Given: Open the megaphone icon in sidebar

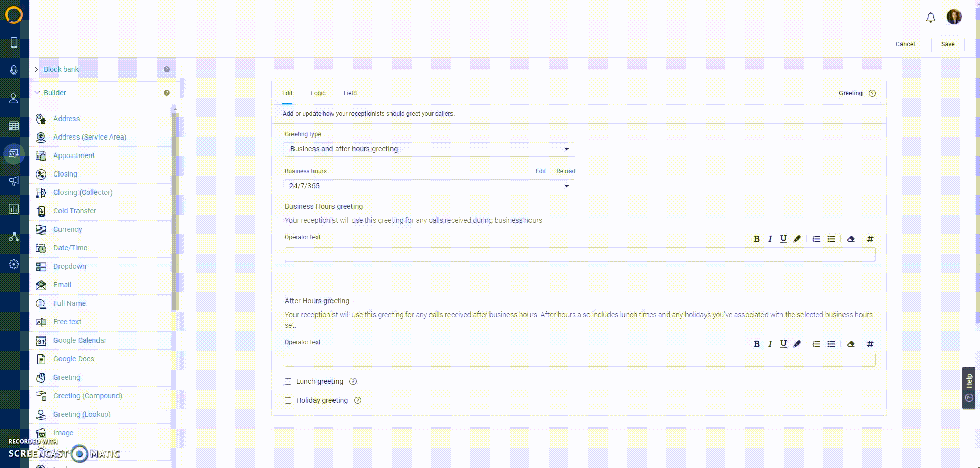Looking at the screenshot, I should click(14, 181).
